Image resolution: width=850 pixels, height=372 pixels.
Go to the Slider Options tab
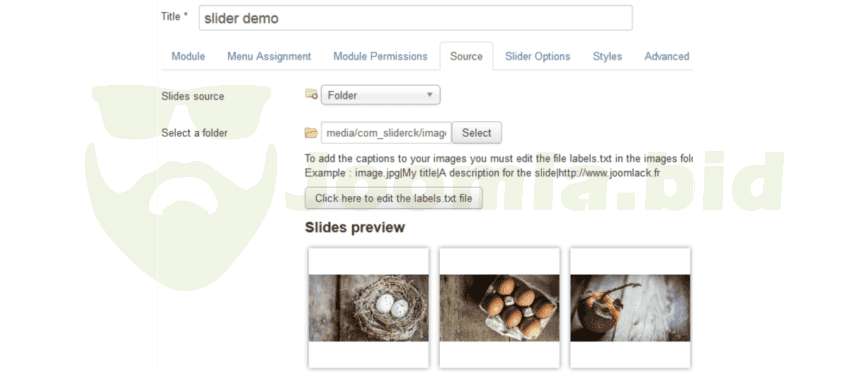coord(537,56)
